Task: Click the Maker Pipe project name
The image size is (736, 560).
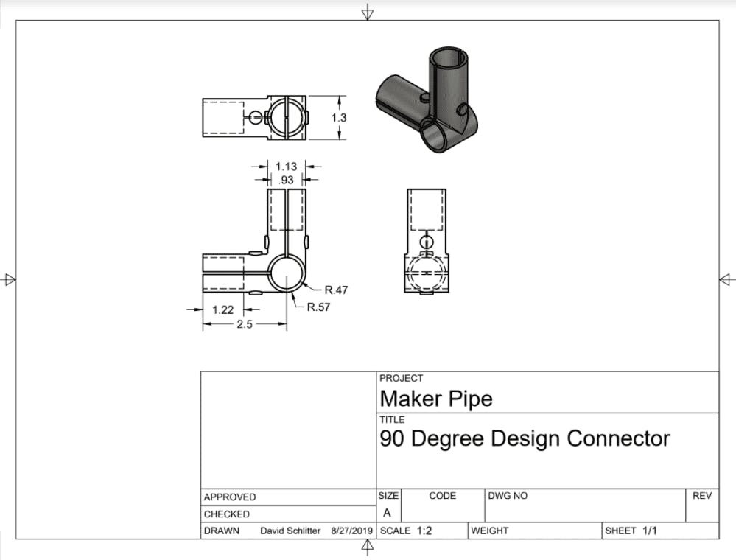Action: pyautogui.click(x=436, y=399)
